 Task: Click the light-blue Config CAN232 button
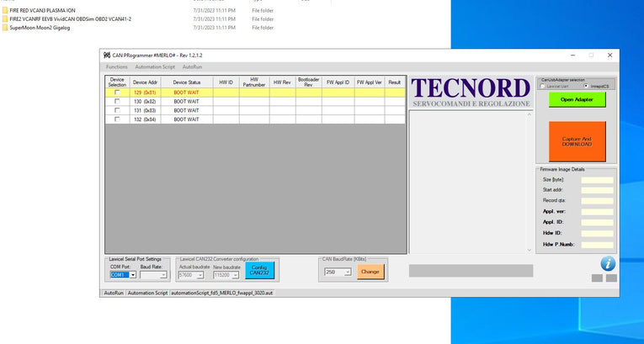tap(260, 271)
